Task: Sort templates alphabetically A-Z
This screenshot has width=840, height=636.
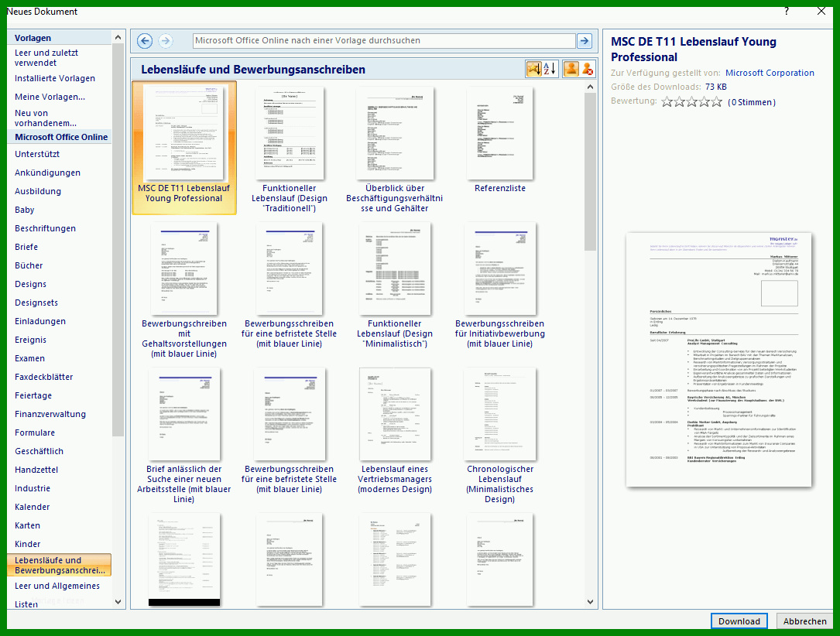Action: (550, 69)
